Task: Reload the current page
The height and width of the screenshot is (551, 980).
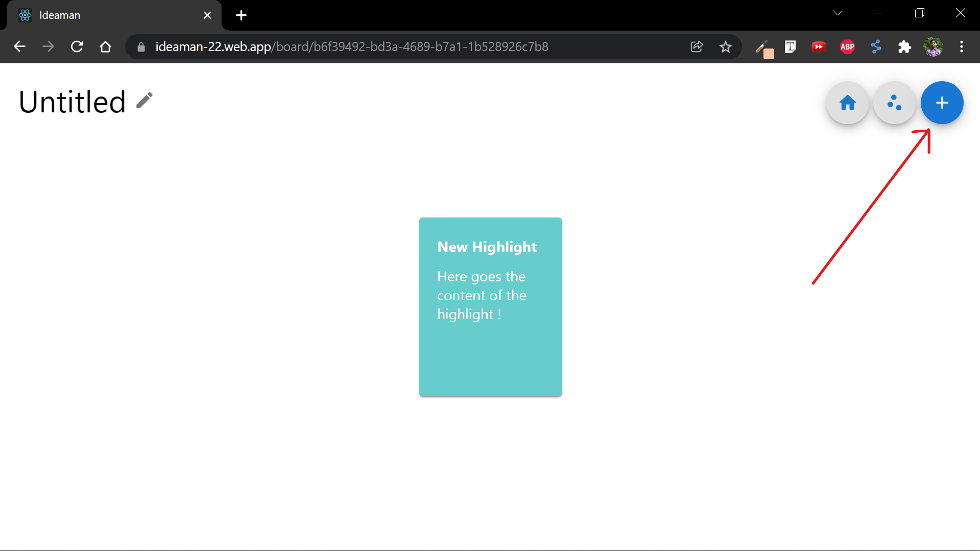Action: click(77, 46)
